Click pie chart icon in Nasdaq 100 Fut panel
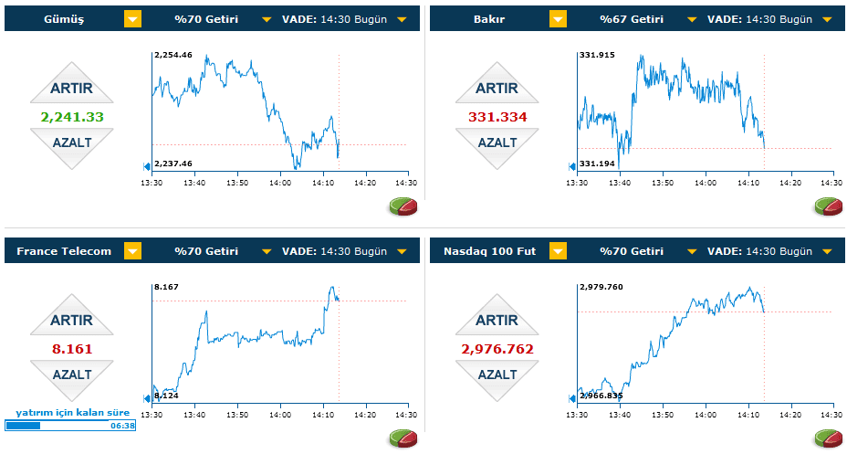Viewport: 868px width, 454px height. pyautogui.click(x=828, y=438)
